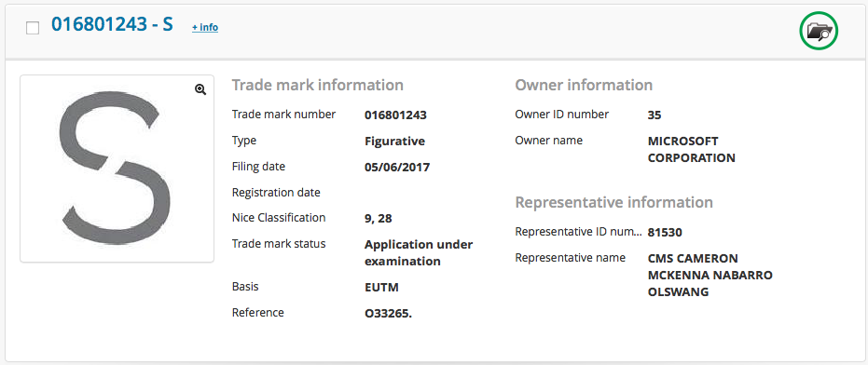The height and width of the screenshot is (365, 868).
Task: Open the grey S logo image
Action: point(117,169)
